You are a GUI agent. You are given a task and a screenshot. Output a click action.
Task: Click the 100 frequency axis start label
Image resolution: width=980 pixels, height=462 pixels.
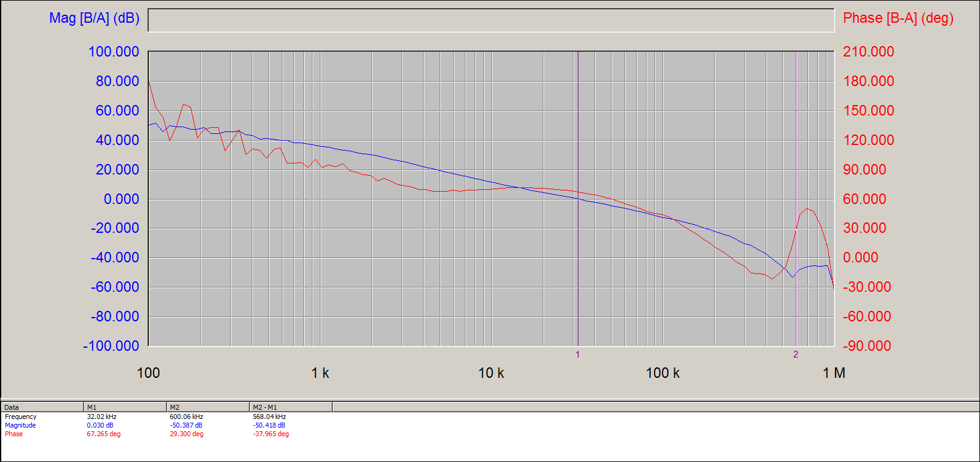coord(149,373)
